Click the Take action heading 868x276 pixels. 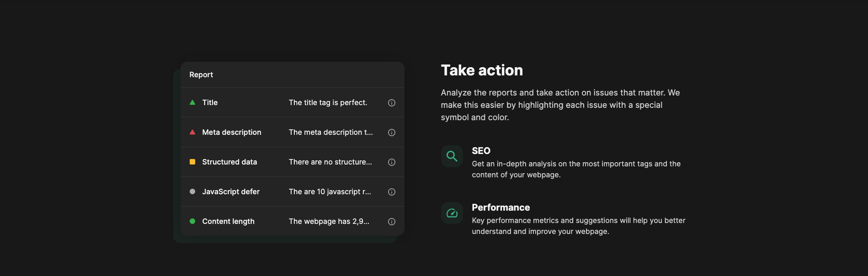482,70
